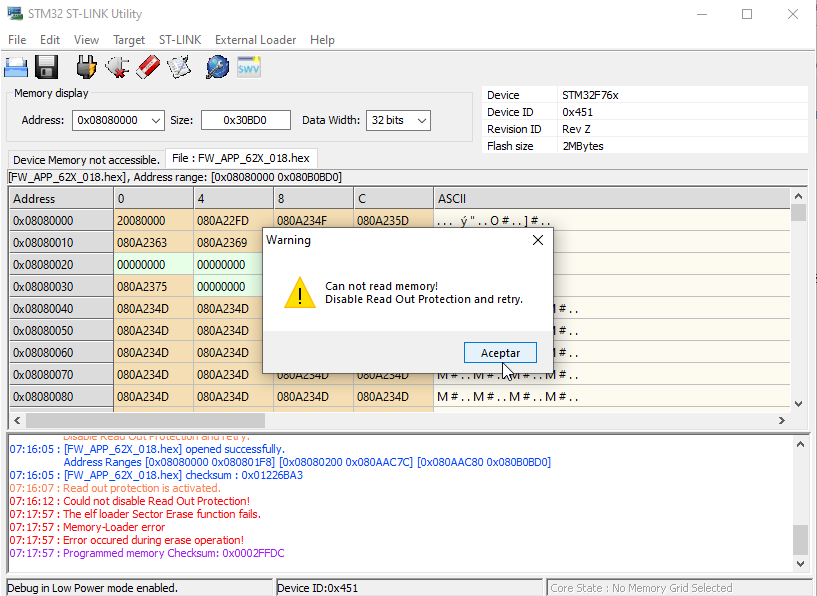Open the External Loader menu
The width and height of the screenshot is (817, 596).
pos(255,40)
